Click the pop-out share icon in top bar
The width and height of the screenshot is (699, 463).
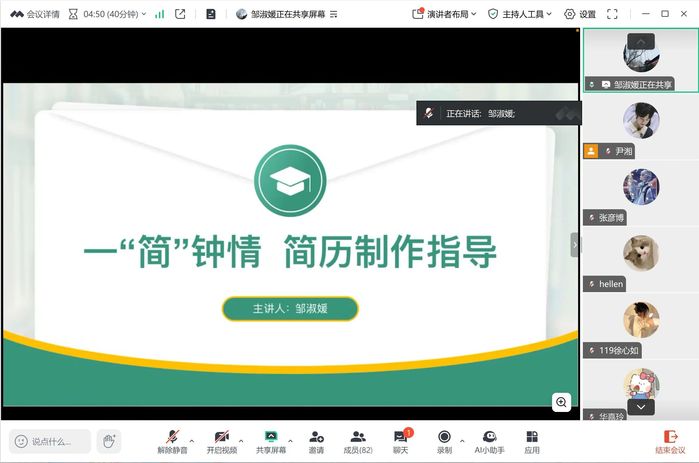(180, 14)
